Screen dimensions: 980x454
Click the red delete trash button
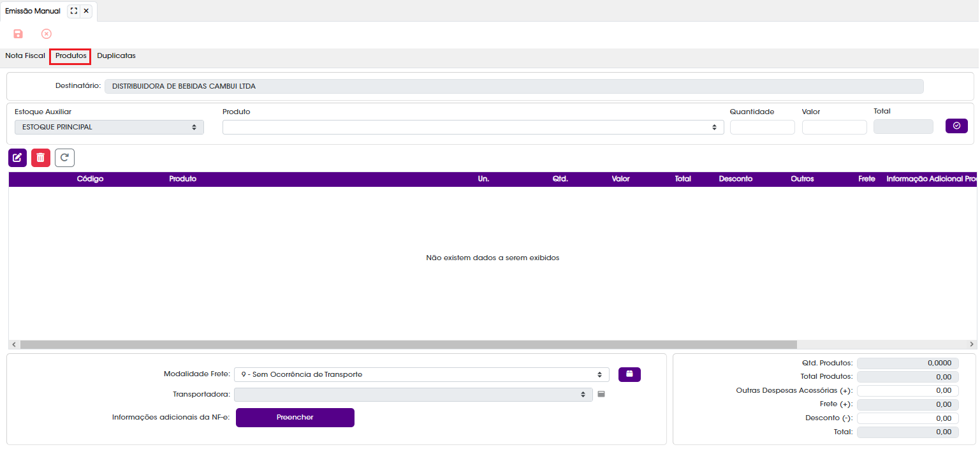[41, 157]
